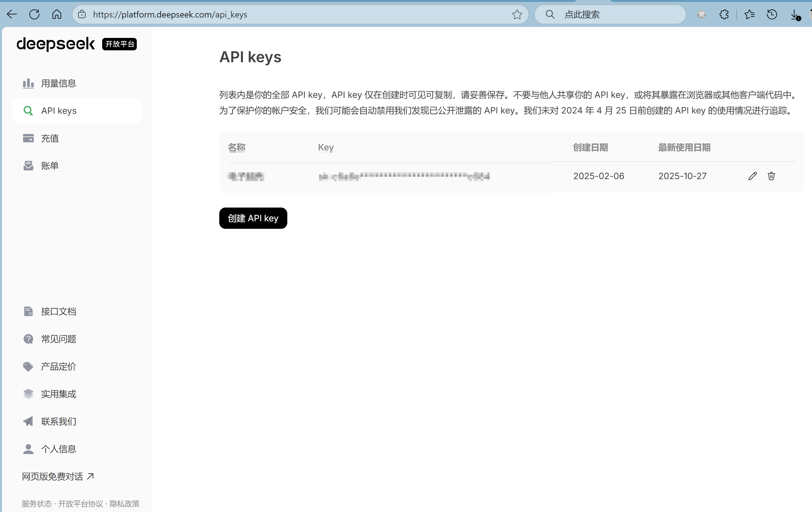Open 用量信息 usage page in sidebar
This screenshot has height=512, width=812.
pos(58,83)
